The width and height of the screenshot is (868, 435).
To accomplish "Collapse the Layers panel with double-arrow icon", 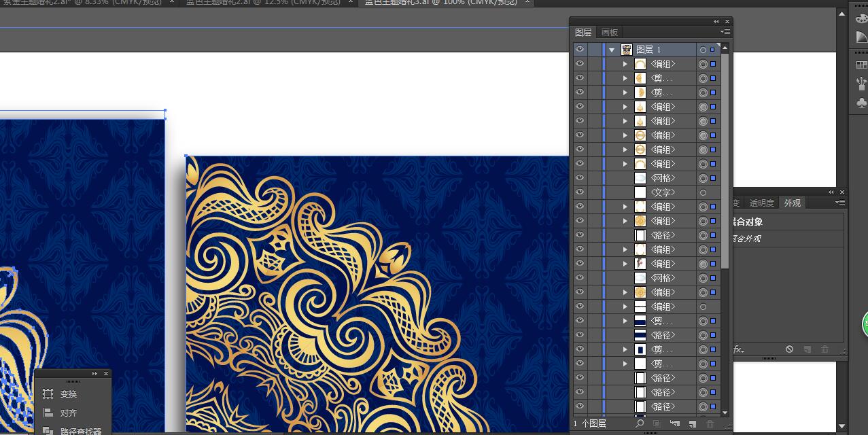I will coord(716,22).
